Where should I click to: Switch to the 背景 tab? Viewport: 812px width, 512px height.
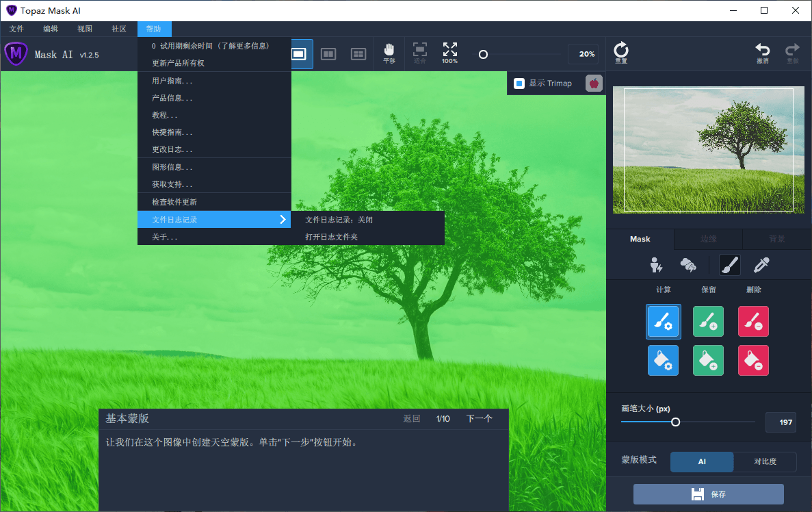(777, 239)
